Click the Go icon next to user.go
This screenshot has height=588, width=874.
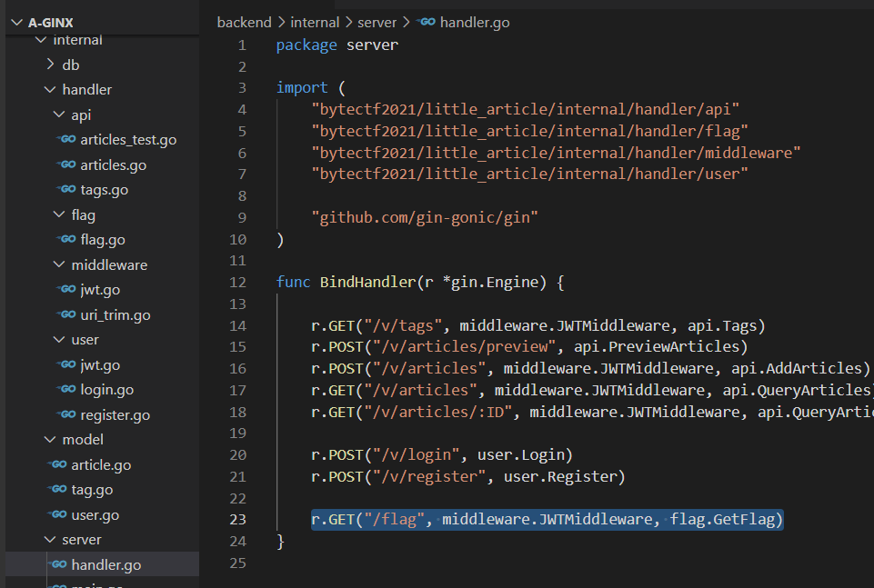[x=57, y=514]
